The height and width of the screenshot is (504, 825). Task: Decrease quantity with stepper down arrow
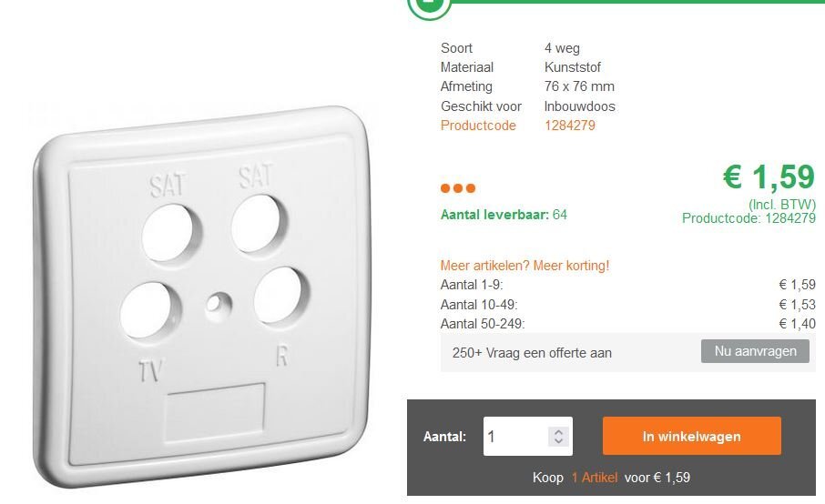click(558, 441)
